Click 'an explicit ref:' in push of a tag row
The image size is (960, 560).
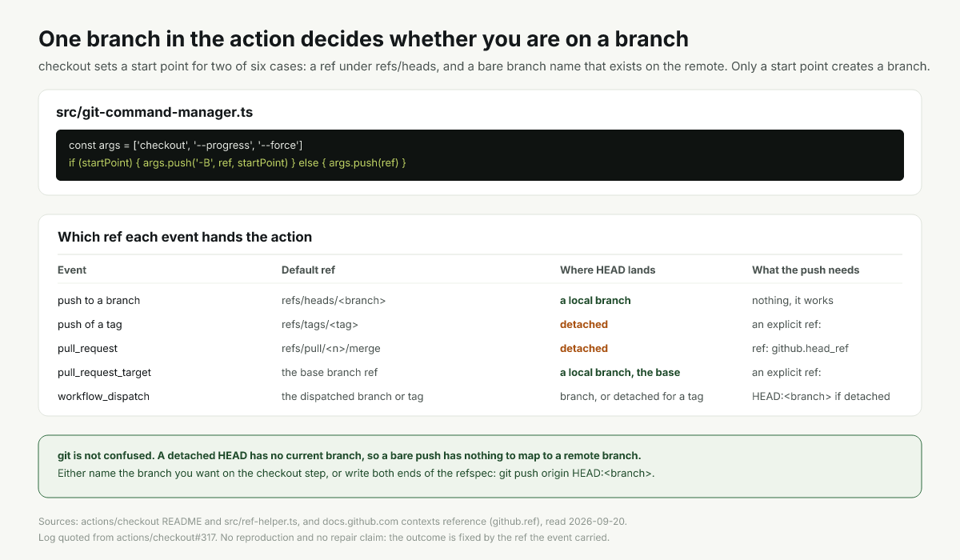pyautogui.click(x=786, y=324)
